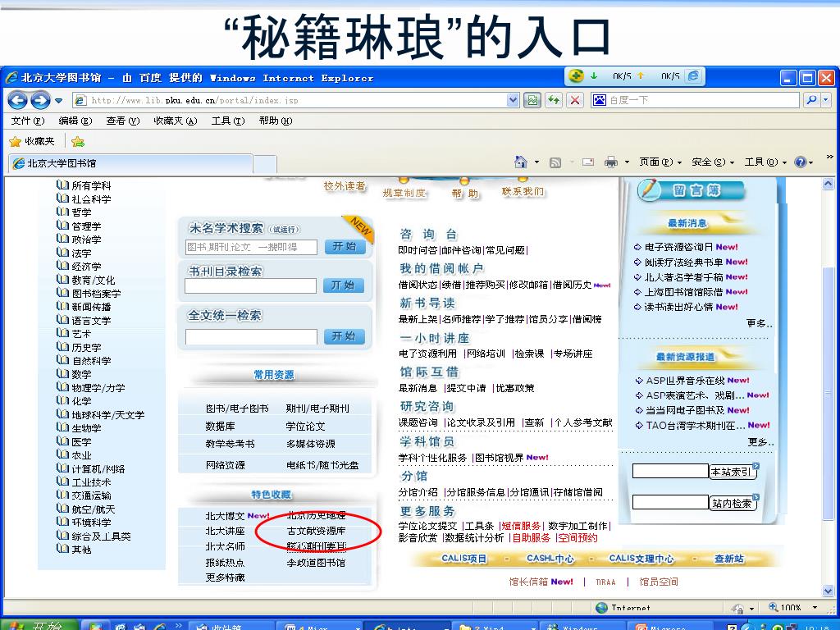Screen dimensions: 840x630
Task: Click 开始 button for 全文统一检索
Action: click(x=344, y=336)
